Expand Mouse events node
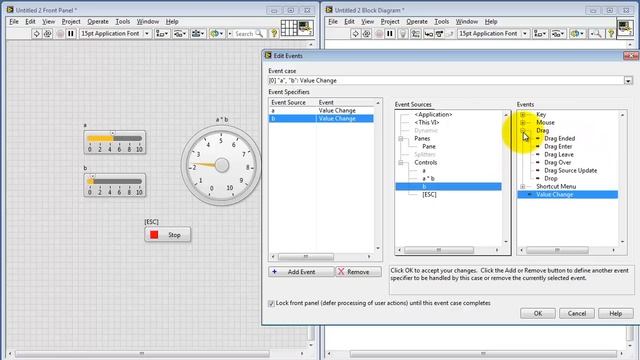This screenshot has width=640, height=360. [523, 122]
